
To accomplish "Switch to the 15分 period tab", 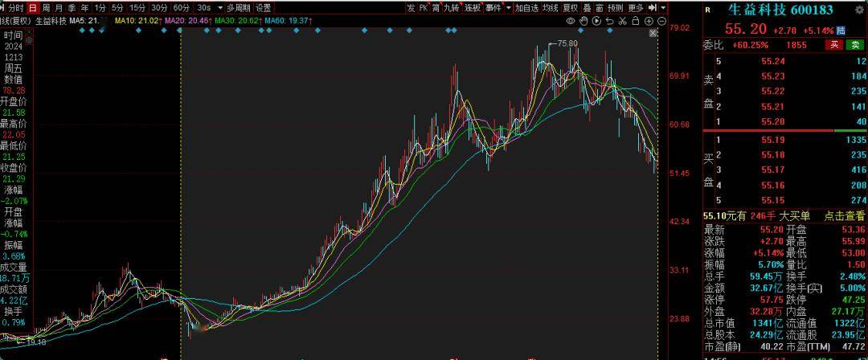I will [x=138, y=8].
